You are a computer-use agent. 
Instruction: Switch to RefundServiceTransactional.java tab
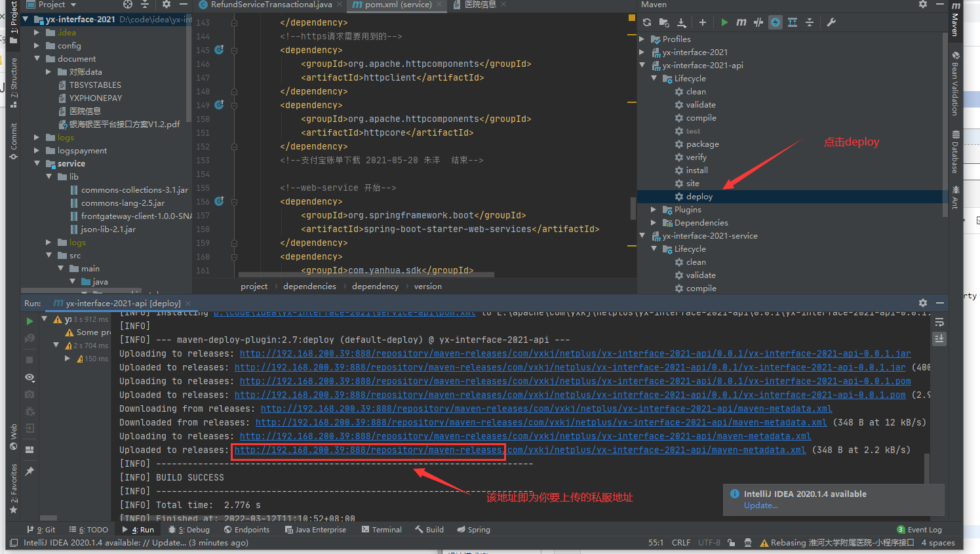(271, 5)
